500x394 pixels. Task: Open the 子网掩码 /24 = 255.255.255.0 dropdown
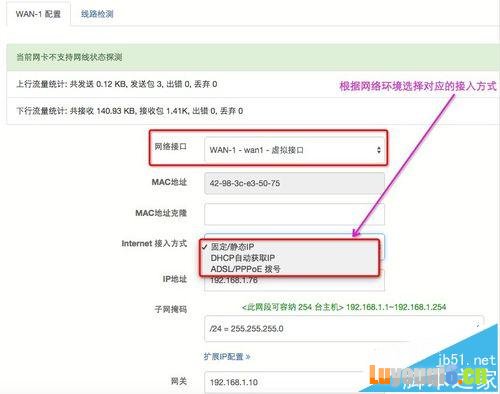343,329
